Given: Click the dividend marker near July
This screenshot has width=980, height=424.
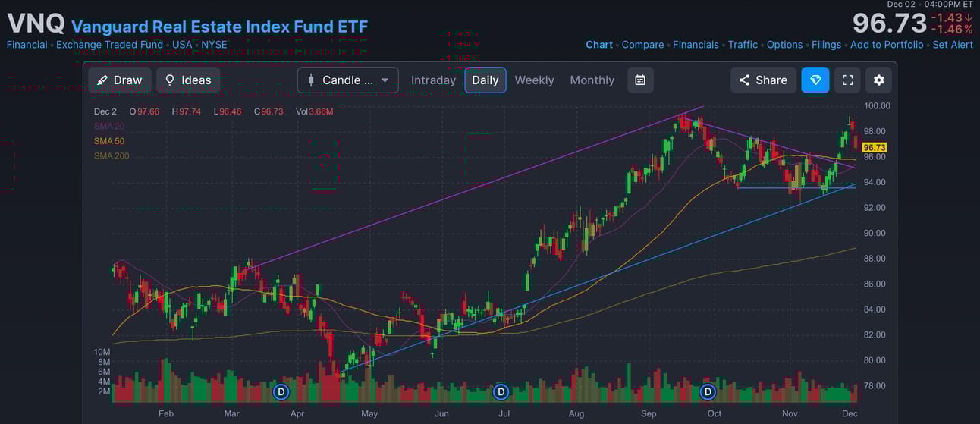Looking at the screenshot, I should (501, 392).
